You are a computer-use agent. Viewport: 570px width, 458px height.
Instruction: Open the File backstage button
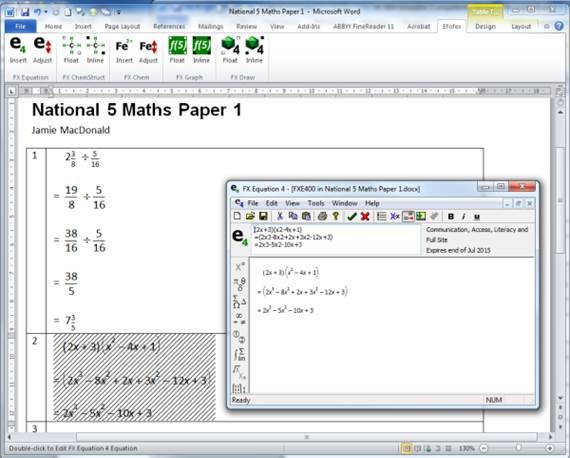pyautogui.click(x=20, y=27)
